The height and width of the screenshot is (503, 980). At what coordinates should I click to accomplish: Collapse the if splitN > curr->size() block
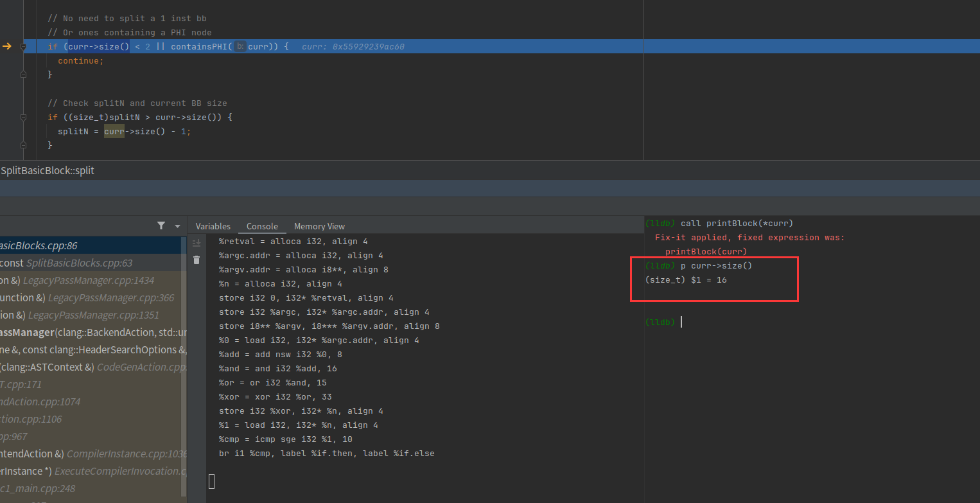[24, 117]
